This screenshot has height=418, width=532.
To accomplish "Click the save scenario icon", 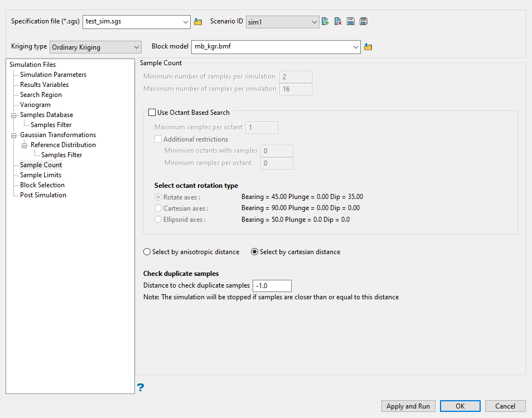I will point(351,22).
